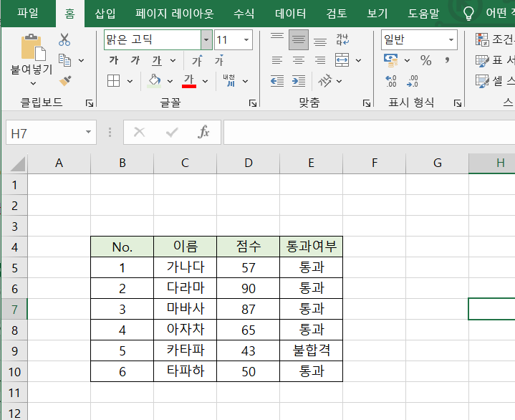
Task: Apply accounting number format icon
Action: [391, 60]
